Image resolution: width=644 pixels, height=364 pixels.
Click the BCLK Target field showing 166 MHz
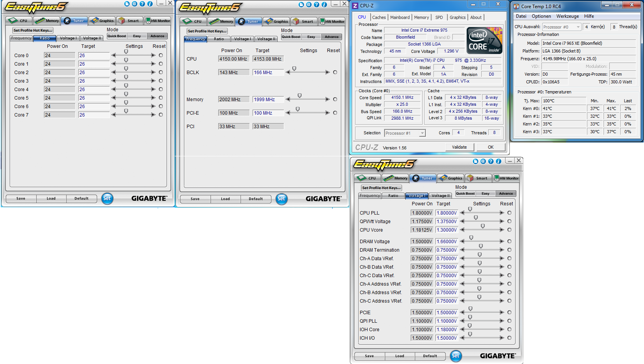point(268,72)
